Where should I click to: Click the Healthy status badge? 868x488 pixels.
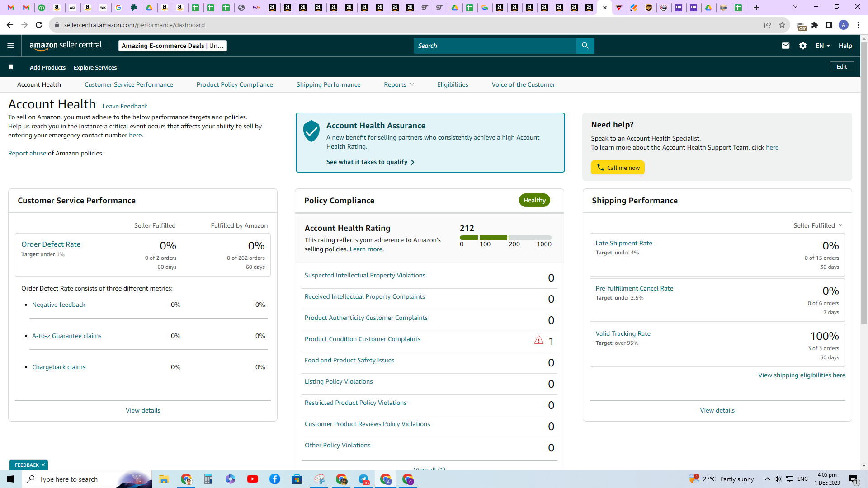[534, 200]
